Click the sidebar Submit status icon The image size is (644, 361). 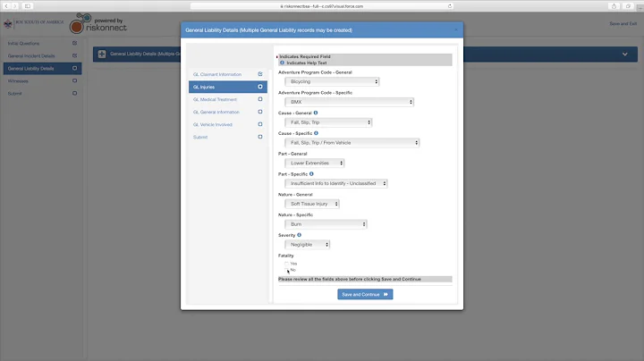pos(74,93)
